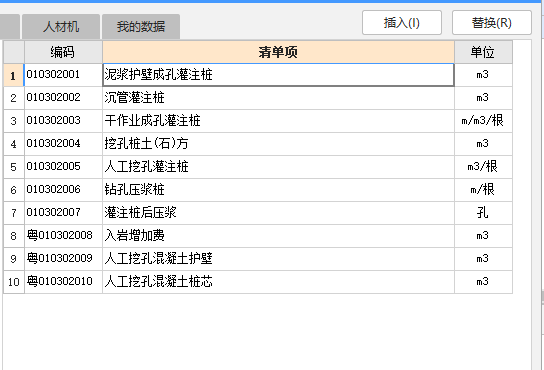Select 人工挖孔混凝土桩芯 item
The width and height of the screenshot is (544, 370).
point(278,281)
